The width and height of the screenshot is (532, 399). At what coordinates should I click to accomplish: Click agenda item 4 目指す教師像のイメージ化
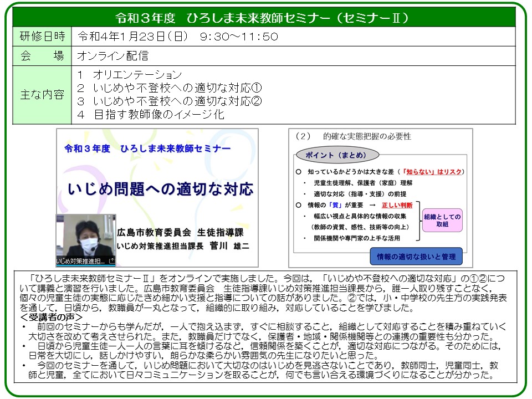tap(151, 115)
